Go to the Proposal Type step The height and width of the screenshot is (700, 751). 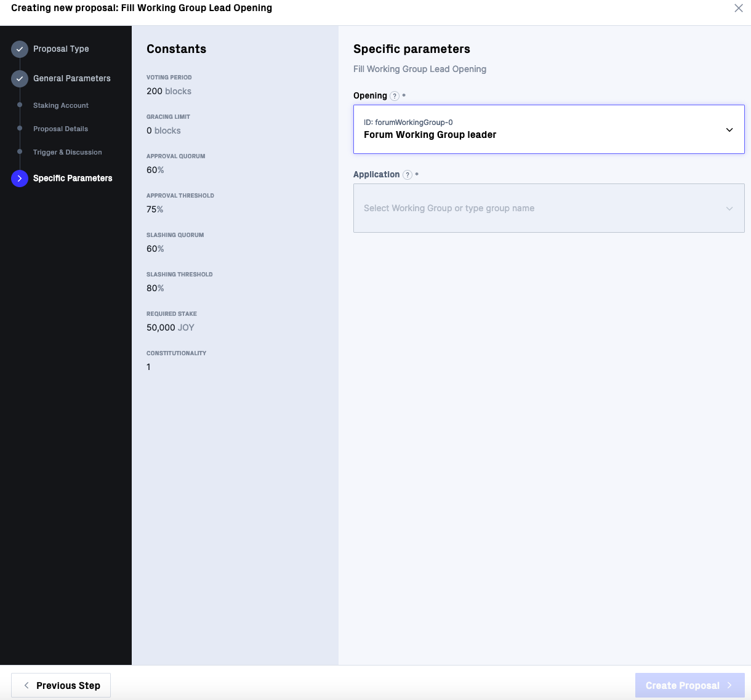click(61, 49)
